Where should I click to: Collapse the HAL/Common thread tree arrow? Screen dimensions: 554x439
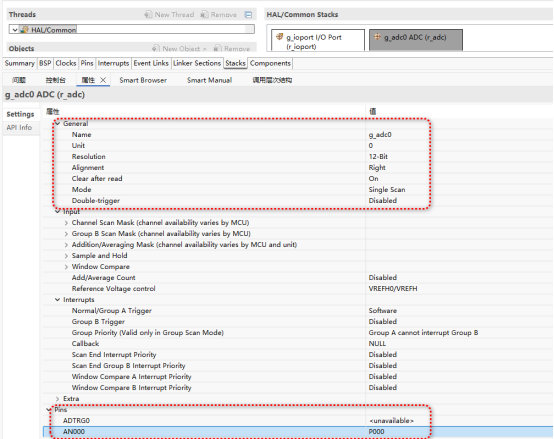(14, 30)
